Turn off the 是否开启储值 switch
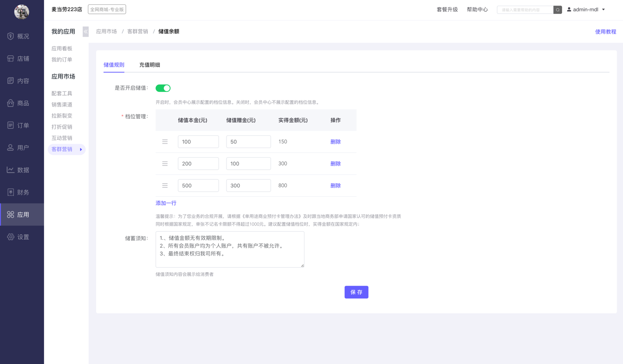This screenshot has width=623, height=364. [x=163, y=88]
